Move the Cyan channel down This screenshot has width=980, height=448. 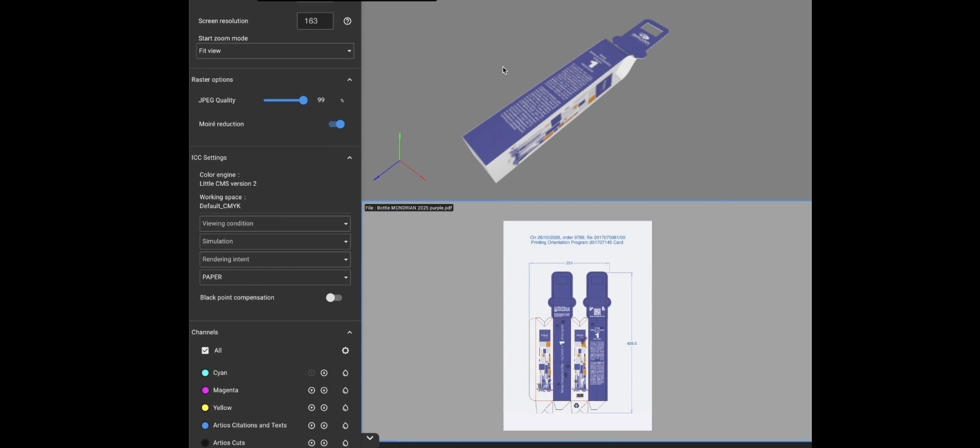coord(324,373)
